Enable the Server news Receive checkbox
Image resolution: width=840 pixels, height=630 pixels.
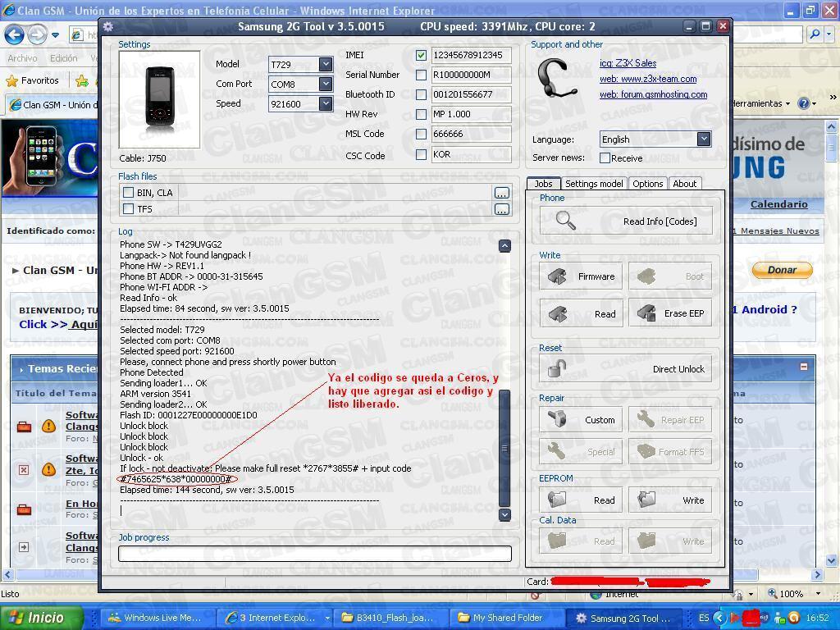[x=605, y=158]
